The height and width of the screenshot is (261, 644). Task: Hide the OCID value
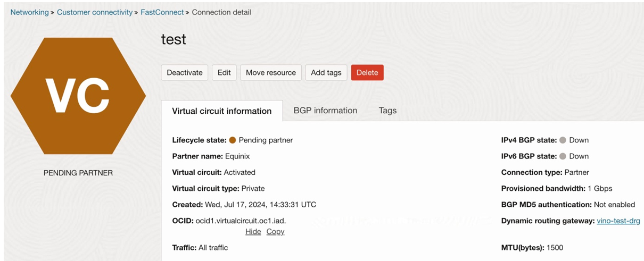253,232
